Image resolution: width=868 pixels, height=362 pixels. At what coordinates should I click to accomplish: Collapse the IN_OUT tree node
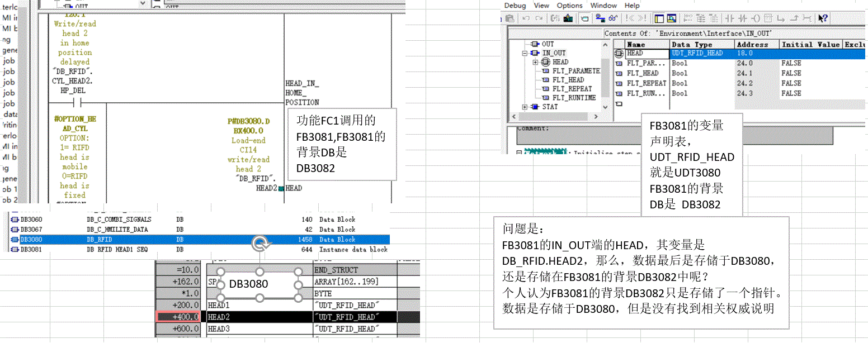525,53
